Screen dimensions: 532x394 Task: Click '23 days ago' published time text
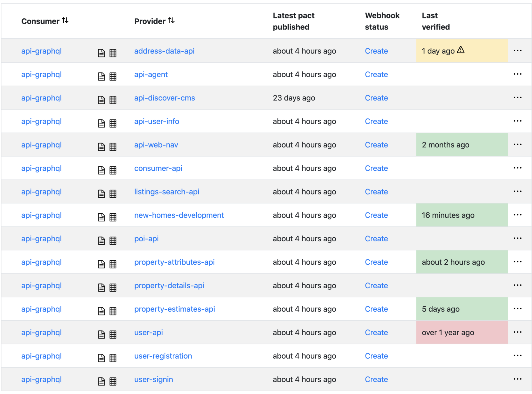(294, 98)
